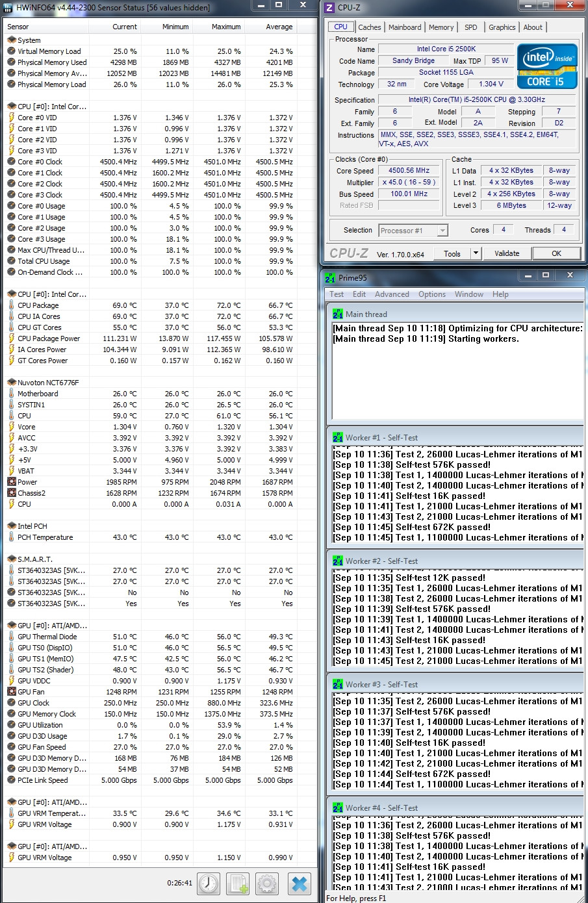Click the Minimum column header

166,27
